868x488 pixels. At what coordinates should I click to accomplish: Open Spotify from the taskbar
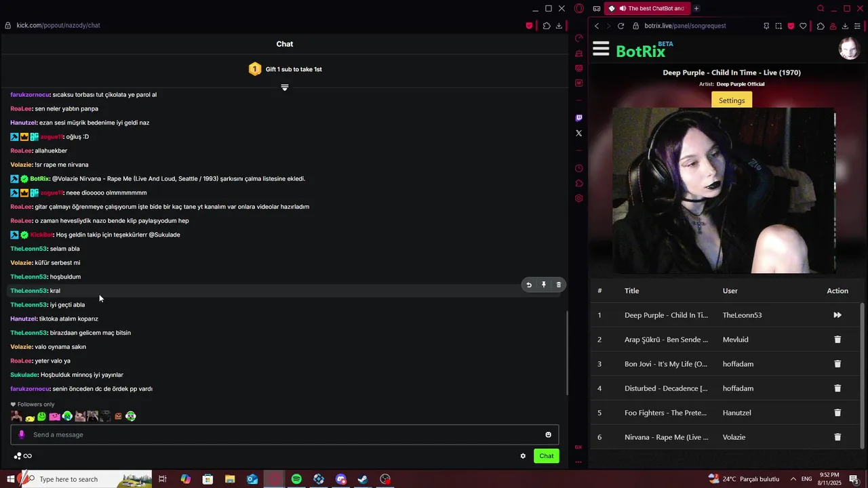tap(296, 479)
